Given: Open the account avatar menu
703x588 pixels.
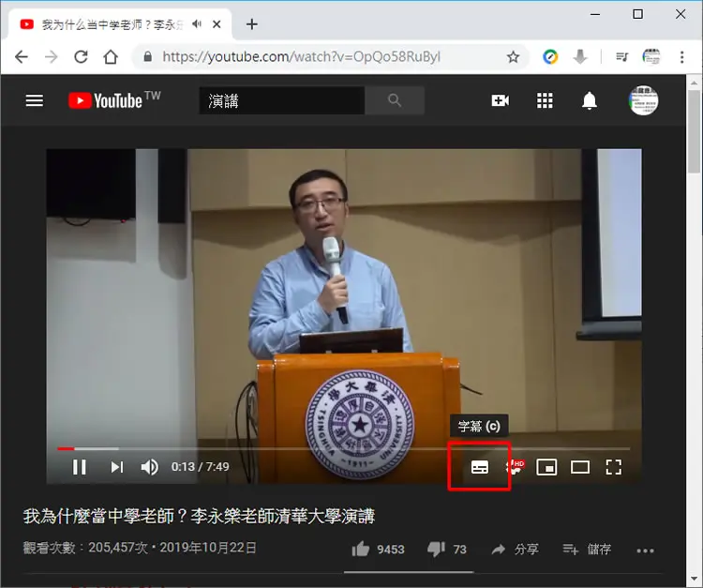Looking at the screenshot, I should (643, 100).
